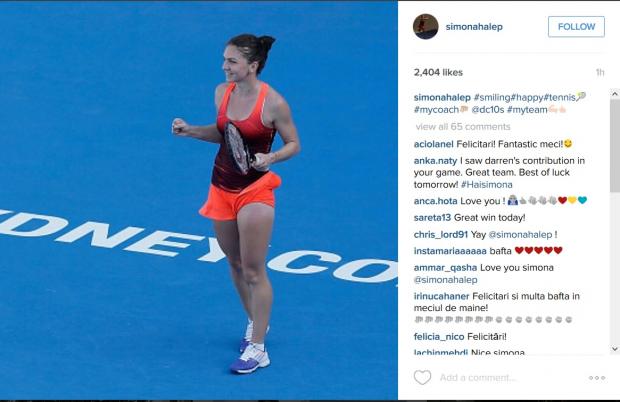Viewport: 620px width, 402px height.
Task: Open the three-dots more options menu
Action: pyautogui.click(x=597, y=378)
